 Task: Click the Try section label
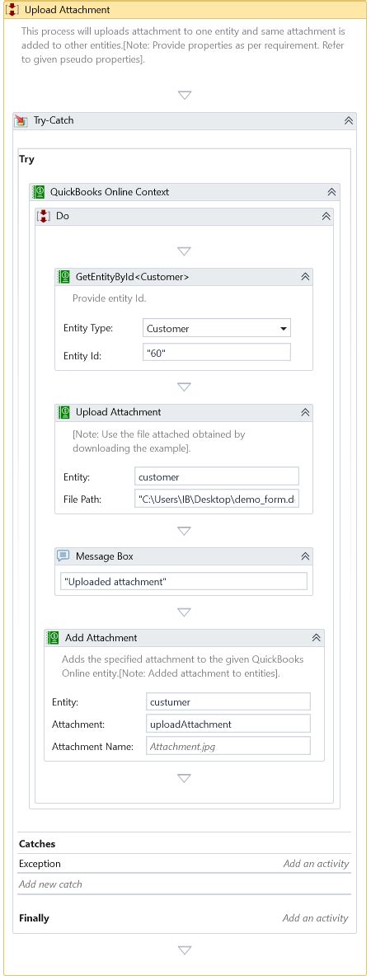[26, 159]
